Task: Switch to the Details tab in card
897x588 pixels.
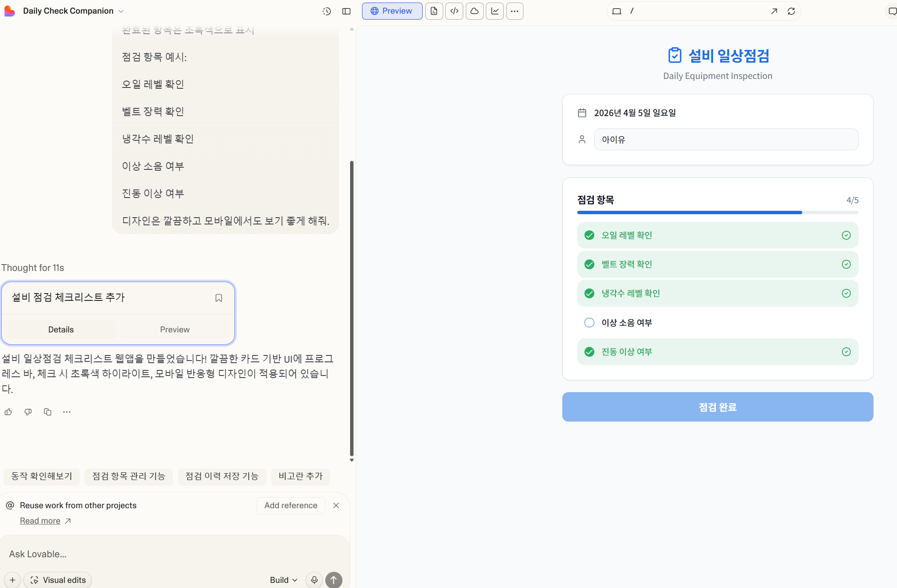Action: point(61,329)
